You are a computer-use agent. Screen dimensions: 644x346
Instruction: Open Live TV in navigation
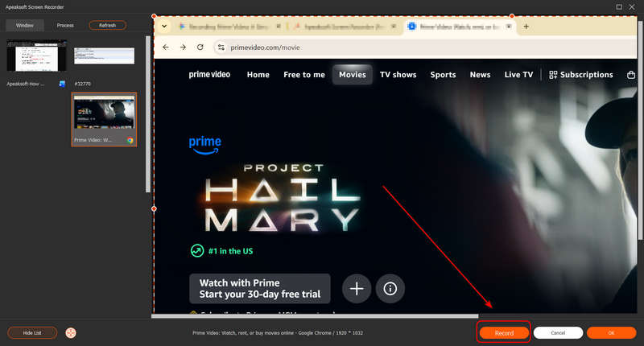(518, 75)
